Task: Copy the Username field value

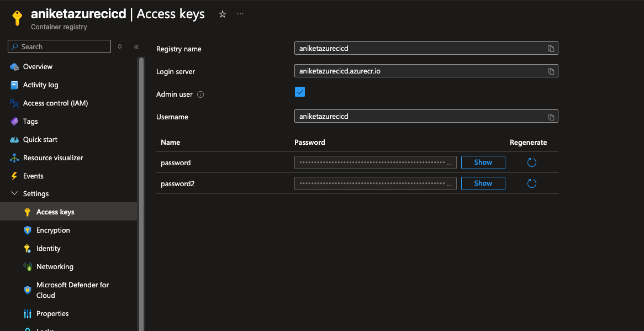Action: pyautogui.click(x=551, y=117)
